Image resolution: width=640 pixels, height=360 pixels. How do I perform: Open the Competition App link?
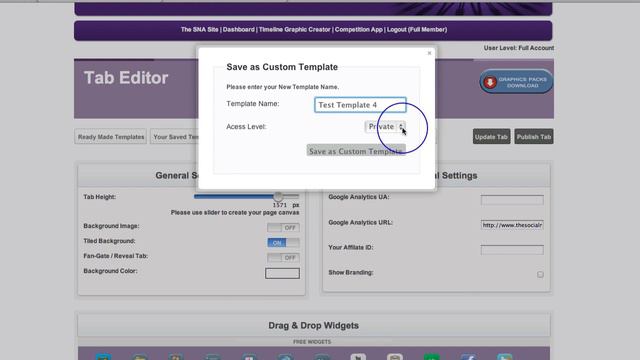coord(359,29)
